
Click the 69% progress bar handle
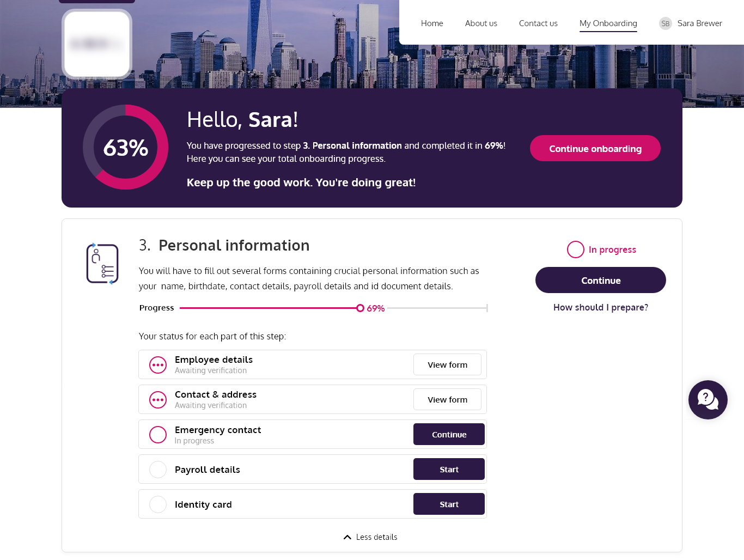(360, 308)
